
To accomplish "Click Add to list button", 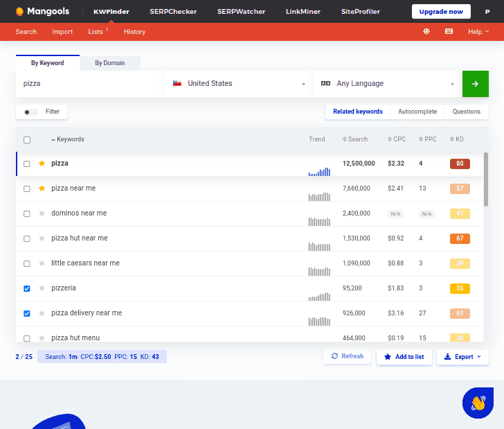I will tap(404, 357).
